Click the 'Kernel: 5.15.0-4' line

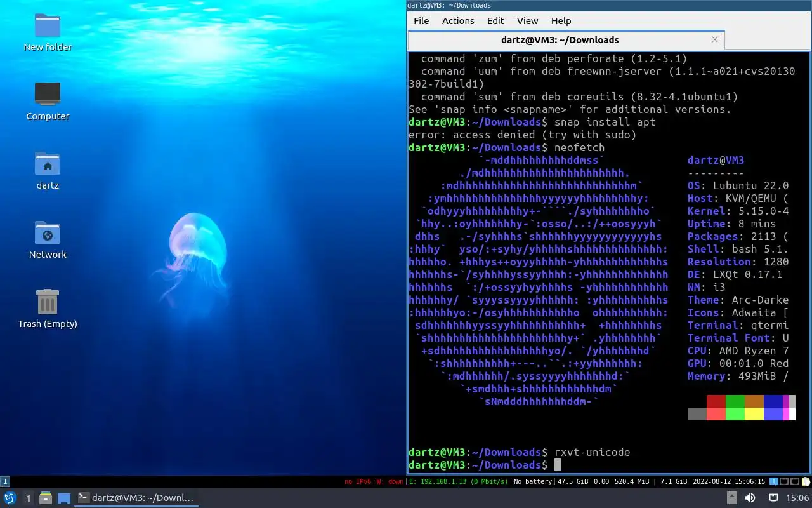coord(738,211)
